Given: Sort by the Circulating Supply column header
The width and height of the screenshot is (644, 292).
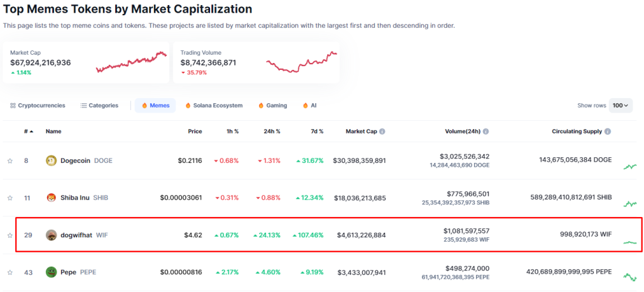Looking at the screenshot, I should tap(577, 132).
